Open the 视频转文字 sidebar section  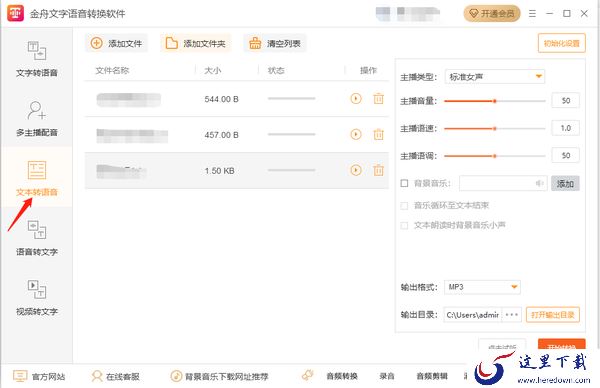click(37, 297)
